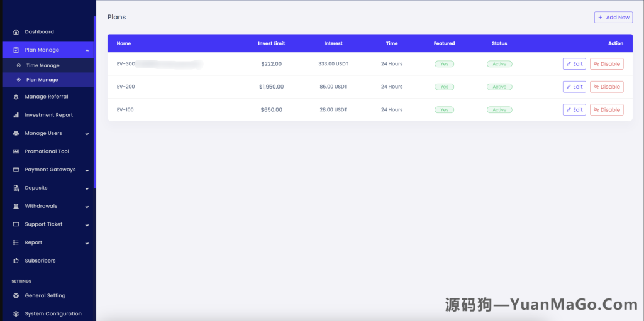644x321 pixels.
Task: Click the Time Manage circle bullet icon
Action: pos(18,66)
